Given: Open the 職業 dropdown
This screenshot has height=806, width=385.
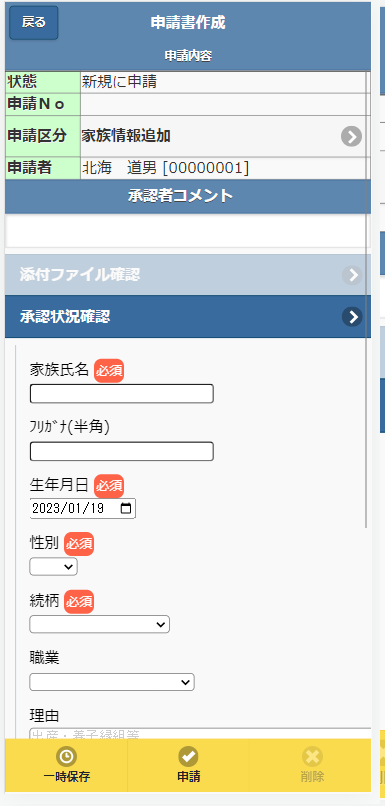Looking at the screenshot, I should (112, 682).
